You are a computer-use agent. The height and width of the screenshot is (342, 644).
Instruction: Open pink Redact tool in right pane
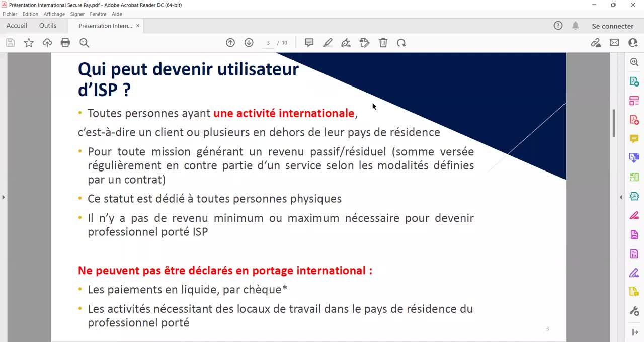634,215
